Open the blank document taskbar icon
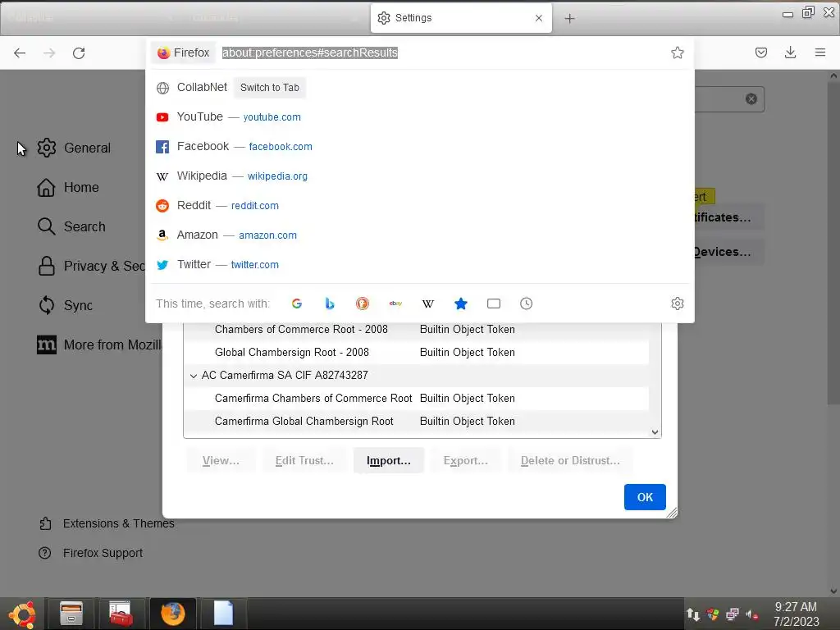Image resolution: width=840 pixels, height=630 pixels. (x=223, y=614)
